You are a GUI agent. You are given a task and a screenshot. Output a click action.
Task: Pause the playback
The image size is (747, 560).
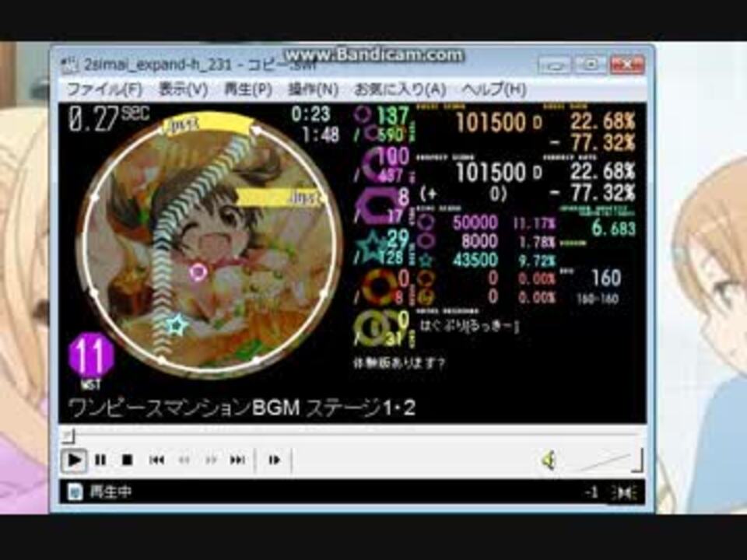[x=100, y=460]
